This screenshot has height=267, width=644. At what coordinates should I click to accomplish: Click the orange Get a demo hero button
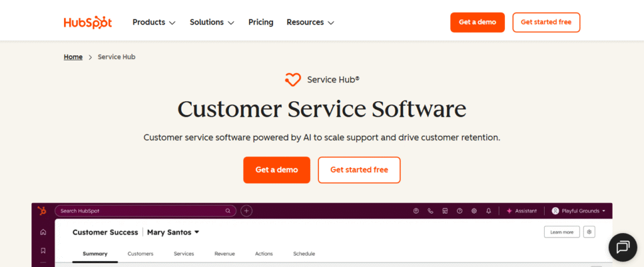pyautogui.click(x=277, y=170)
